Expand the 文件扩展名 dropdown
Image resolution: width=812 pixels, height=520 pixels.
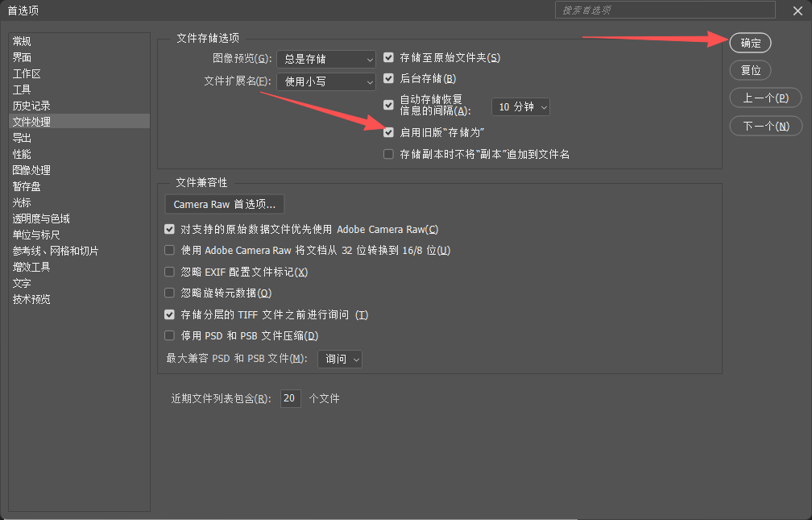pos(326,82)
